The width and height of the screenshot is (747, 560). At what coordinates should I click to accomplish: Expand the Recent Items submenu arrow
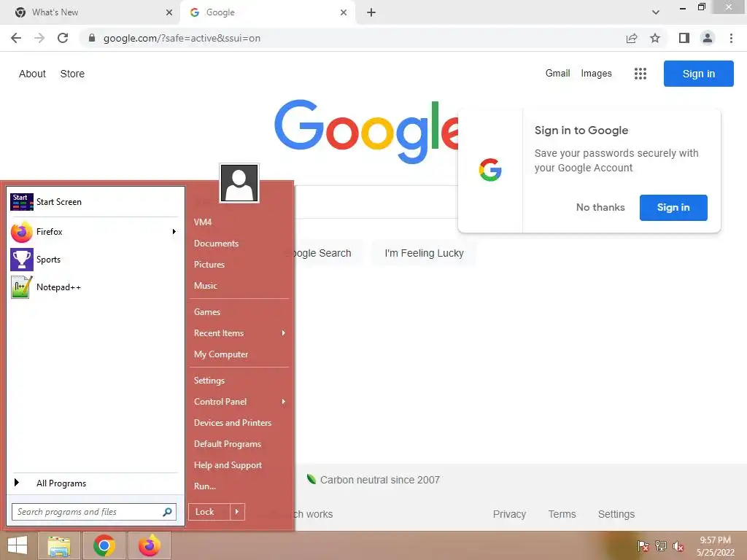click(284, 333)
